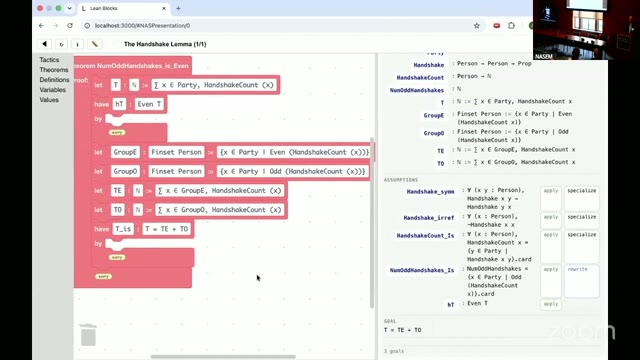
Task: Click the sum over GroupO expression field
Action: pyautogui.click(x=220, y=209)
